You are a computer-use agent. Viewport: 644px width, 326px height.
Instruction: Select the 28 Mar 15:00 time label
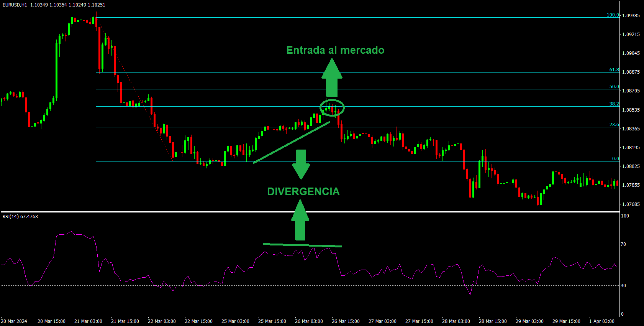click(493, 321)
